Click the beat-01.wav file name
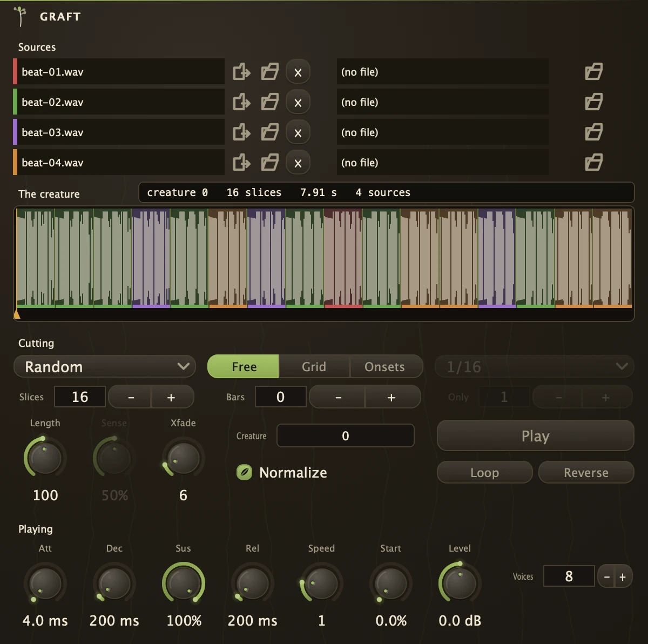This screenshot has width=648, height=644. click(52, 72)
